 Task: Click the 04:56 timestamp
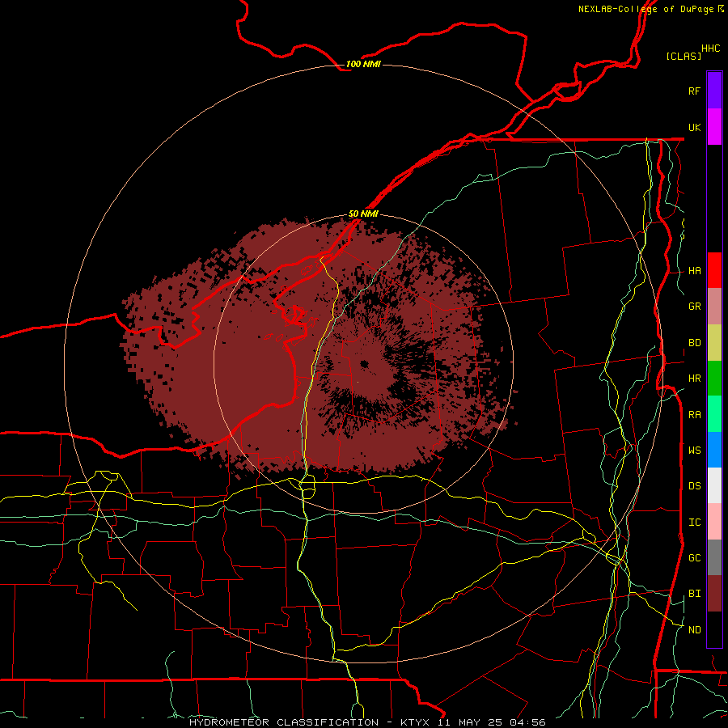(527, 722)
